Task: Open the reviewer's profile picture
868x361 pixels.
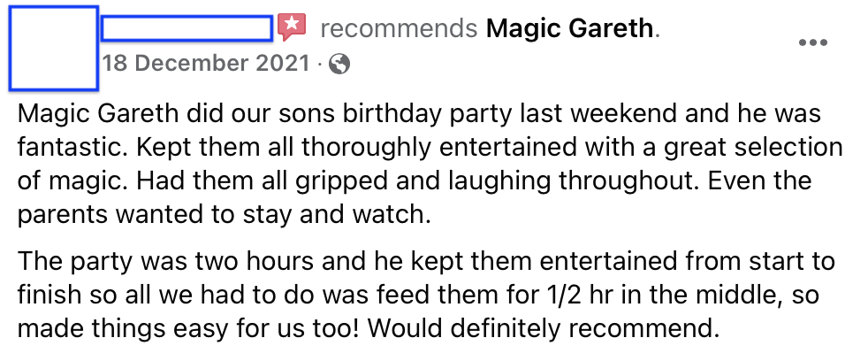Action: [54, 49]
